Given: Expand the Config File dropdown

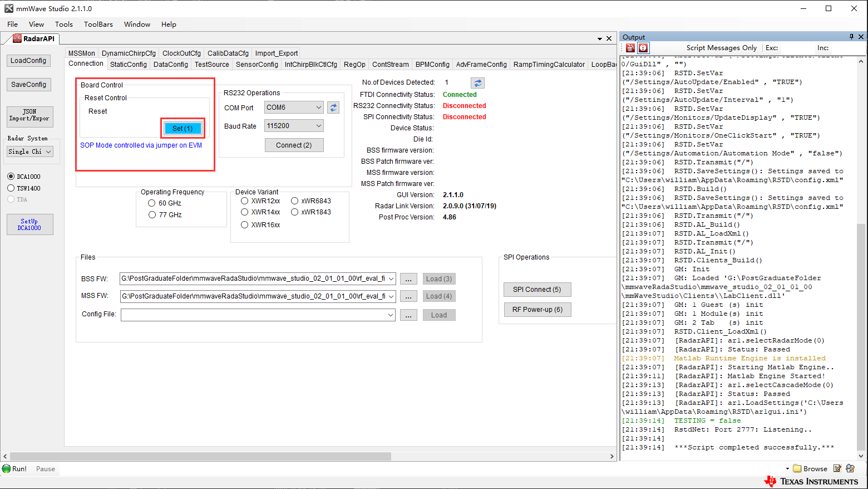Looking at the screenshot, I should (391, 315).
